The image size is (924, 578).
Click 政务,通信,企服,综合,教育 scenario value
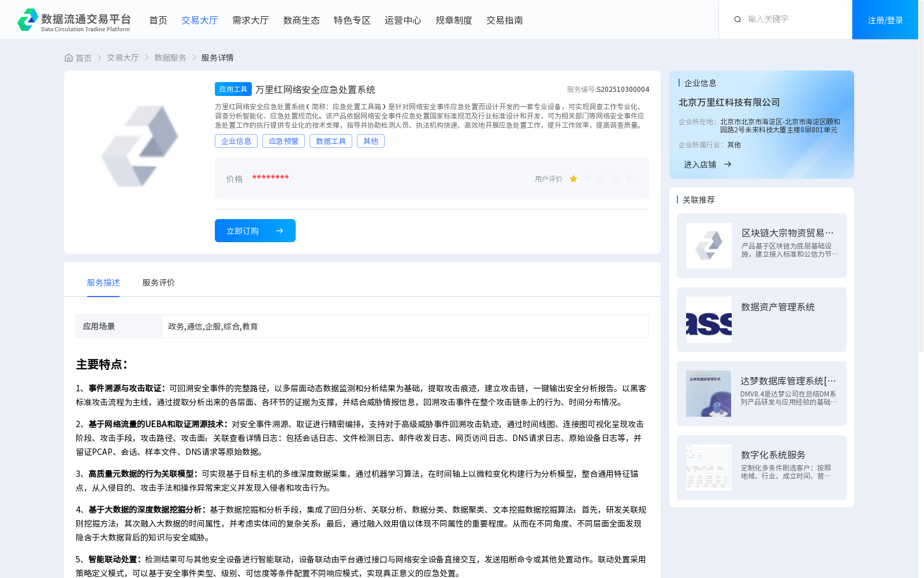pos(213,327)
